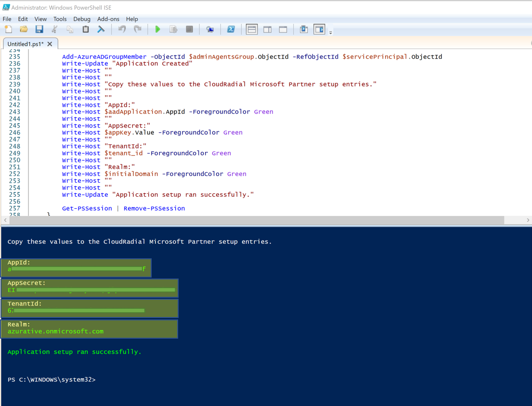Click the "AppSecret:" string on line 245
The width and height of the screenshot is (532, 406).
(127, 126)
